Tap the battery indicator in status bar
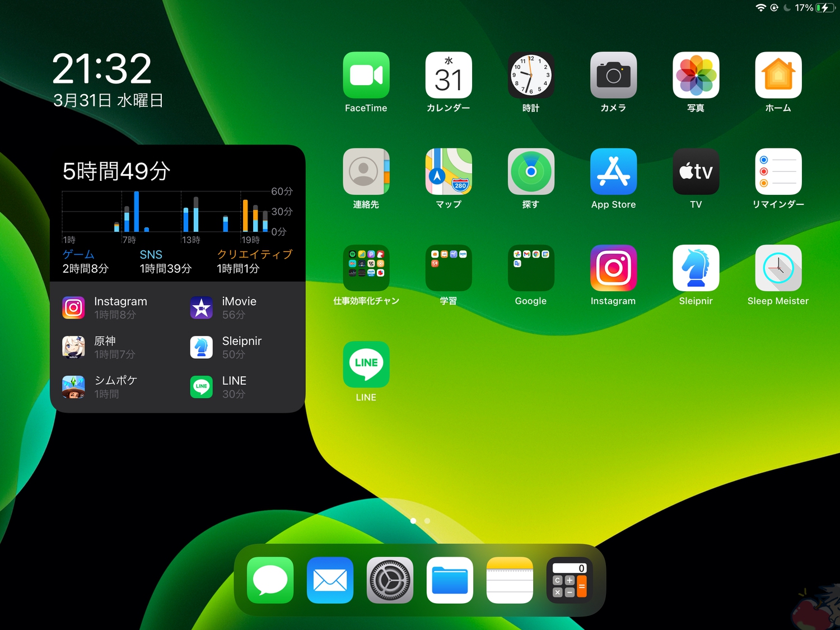 point(824,8)
